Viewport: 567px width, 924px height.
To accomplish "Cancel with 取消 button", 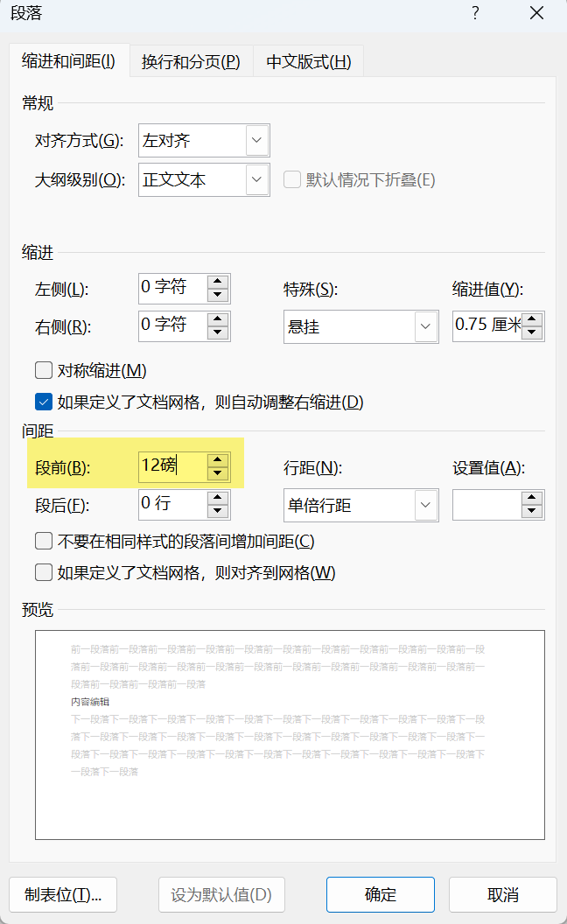I will pos(503,894).
